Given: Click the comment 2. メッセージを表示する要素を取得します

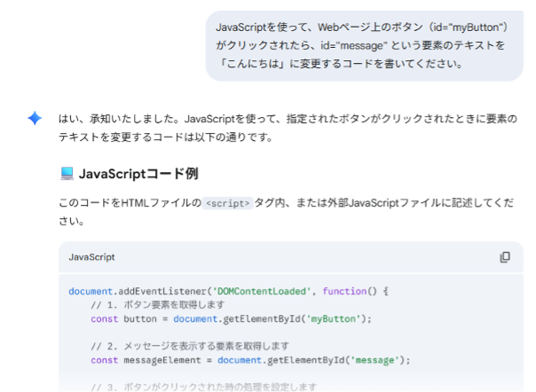Looking at the screenshot, I should click(x=190, y=346).
